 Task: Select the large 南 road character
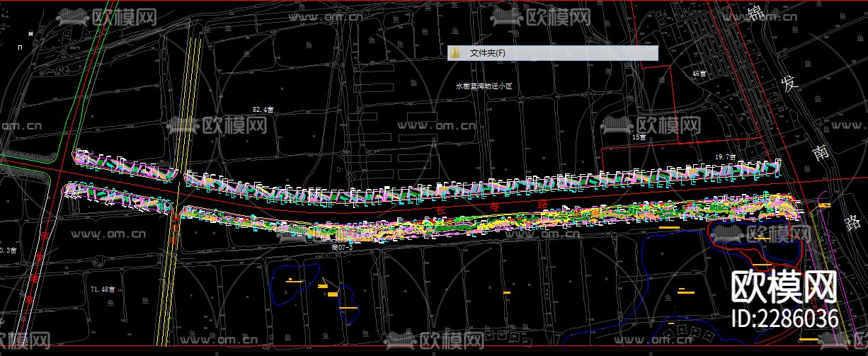pyautogui.click(x=821, y=152)
